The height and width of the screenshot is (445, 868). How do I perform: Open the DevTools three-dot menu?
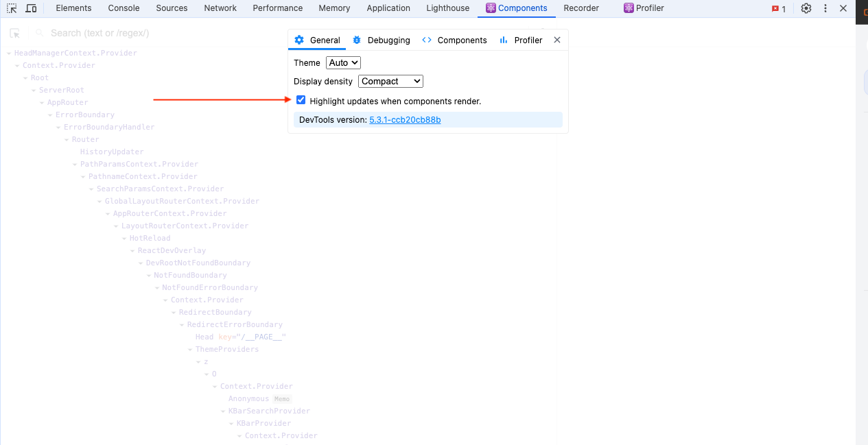pos(825,8)
